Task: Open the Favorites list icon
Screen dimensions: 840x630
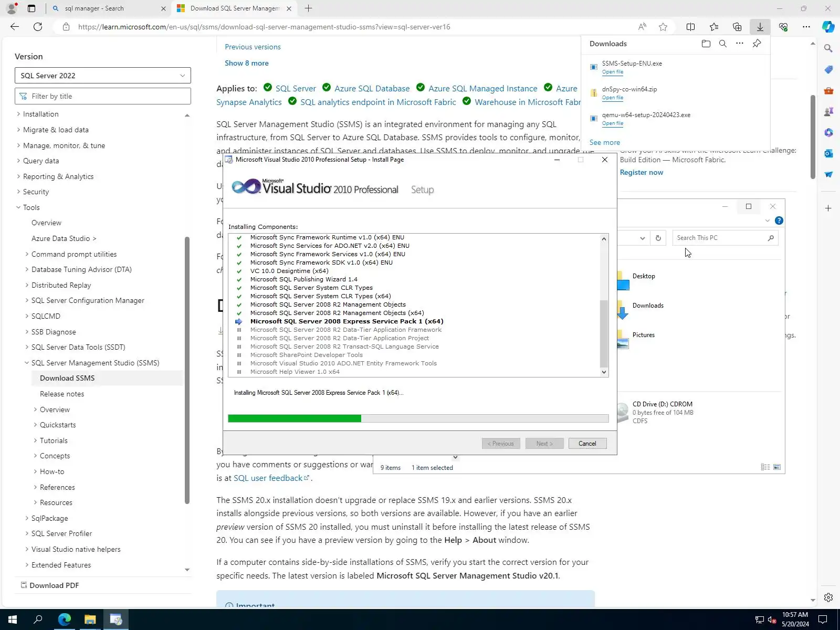Action: pos(714,27)
